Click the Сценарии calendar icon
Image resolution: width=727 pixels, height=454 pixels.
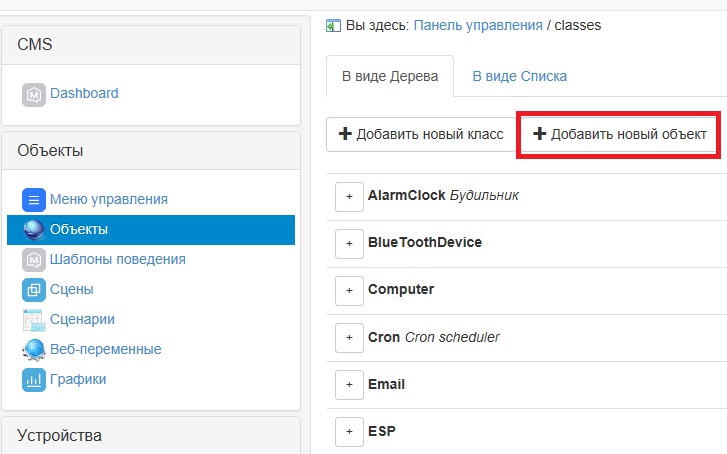(x=34, y=319)
